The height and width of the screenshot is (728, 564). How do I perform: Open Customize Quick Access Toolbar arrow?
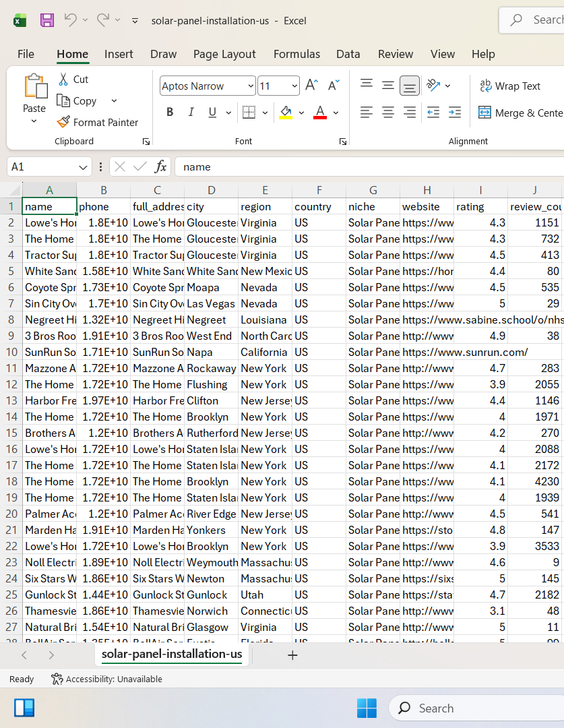tap(135, 21)
